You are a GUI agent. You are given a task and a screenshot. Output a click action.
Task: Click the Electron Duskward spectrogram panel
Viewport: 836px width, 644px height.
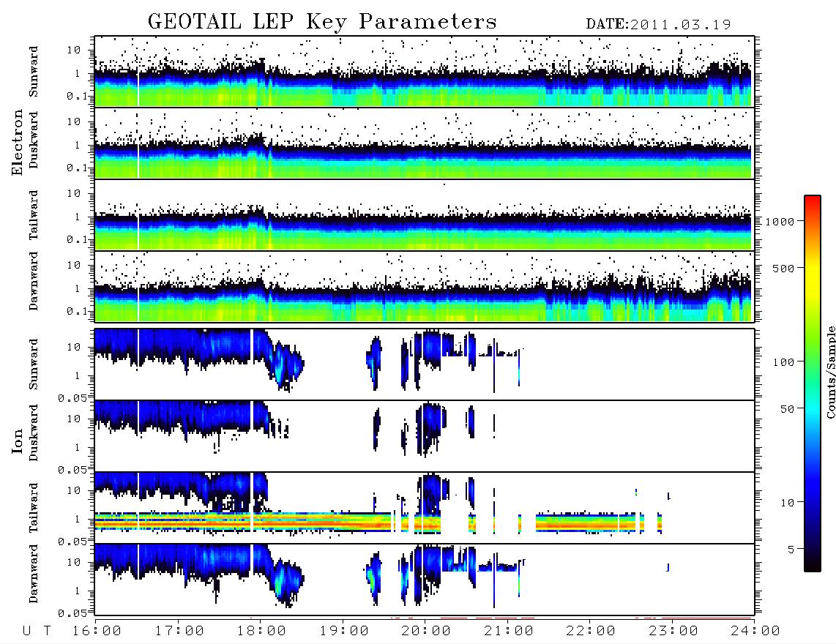pos(425,143)
